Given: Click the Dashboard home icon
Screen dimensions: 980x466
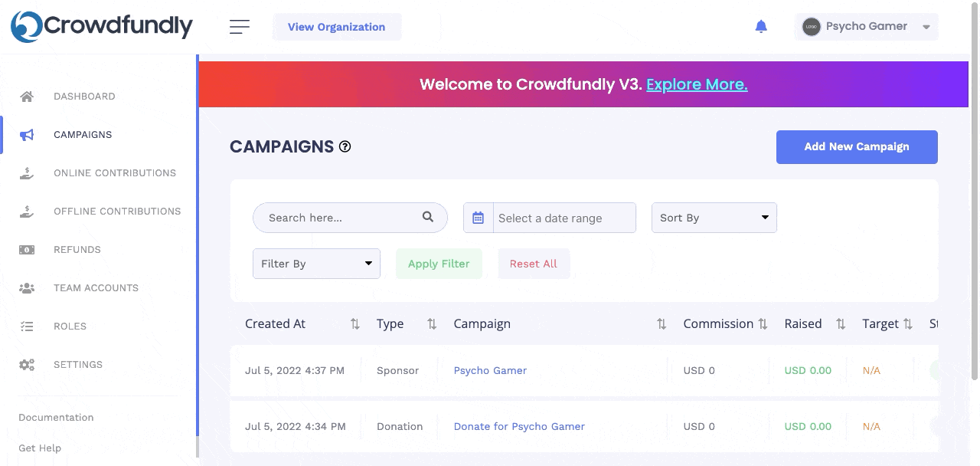Looking at the screenshot, I should click(27, 97).
